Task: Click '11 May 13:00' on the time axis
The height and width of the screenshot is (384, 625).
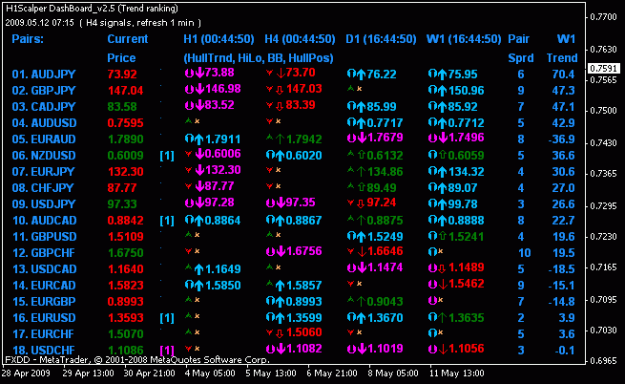Action: (457, 374)
